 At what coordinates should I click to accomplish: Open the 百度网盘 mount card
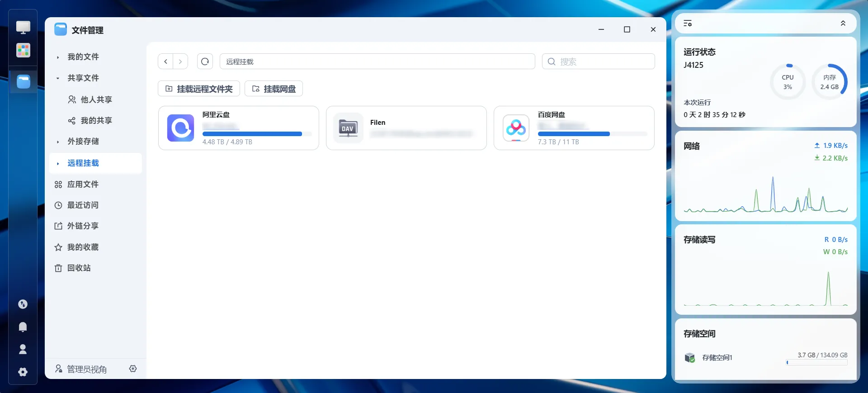[x=574, y=128]
